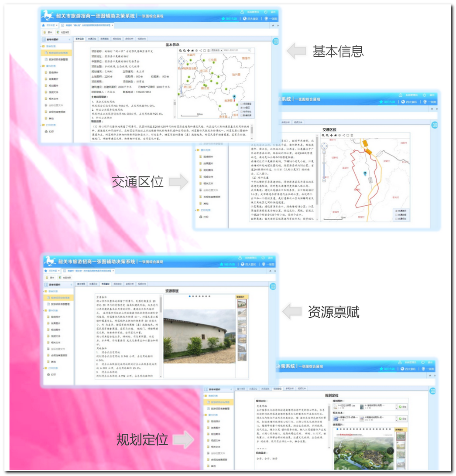Toggle the 3A景区 checkbox on the 基本信息 map

point(241,108)
